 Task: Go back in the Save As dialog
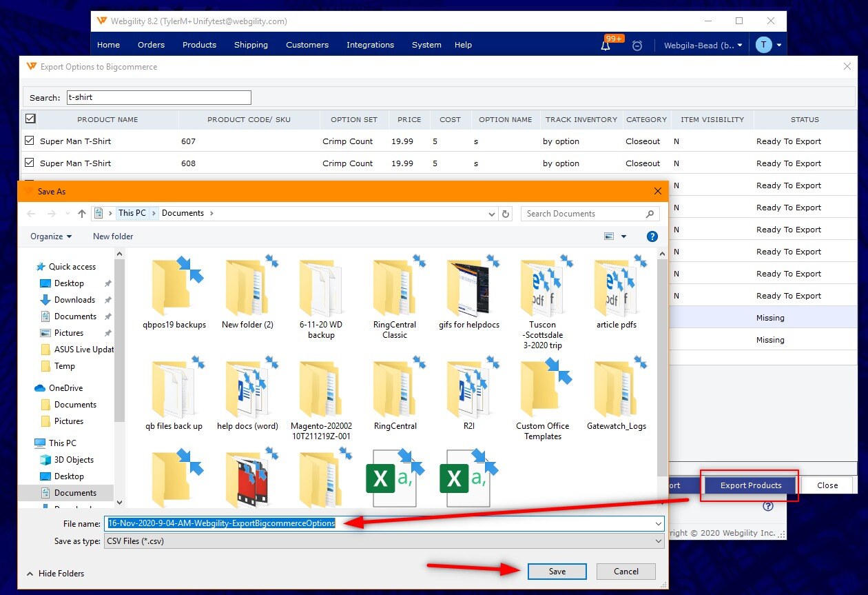[31, 214]
